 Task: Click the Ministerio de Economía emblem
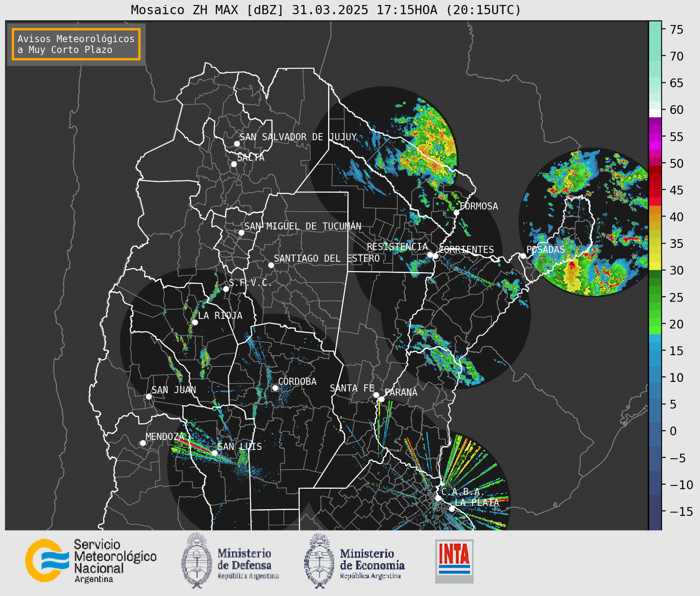[x=319, y=561]
